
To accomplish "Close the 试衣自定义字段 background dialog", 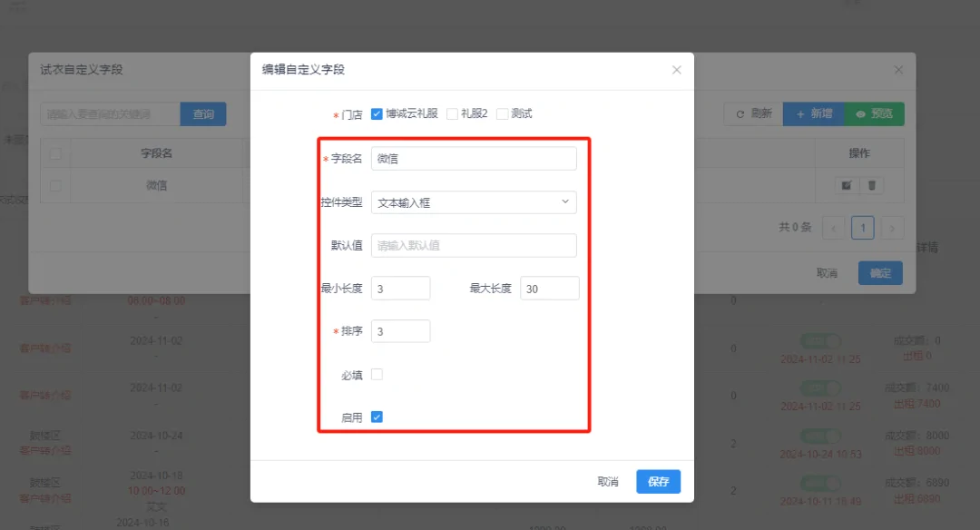I will coord(898,70).
